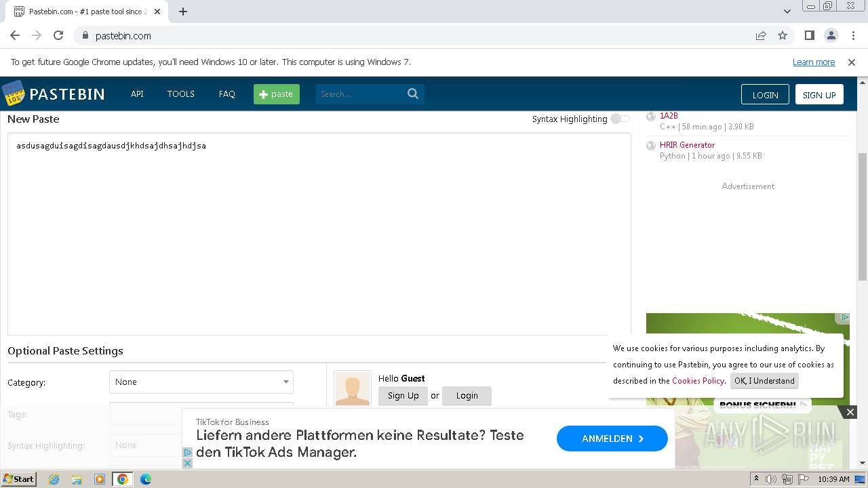Reload the page with refresh icon
The width and height of the screenshot is (868, 488).
point(58,36)
